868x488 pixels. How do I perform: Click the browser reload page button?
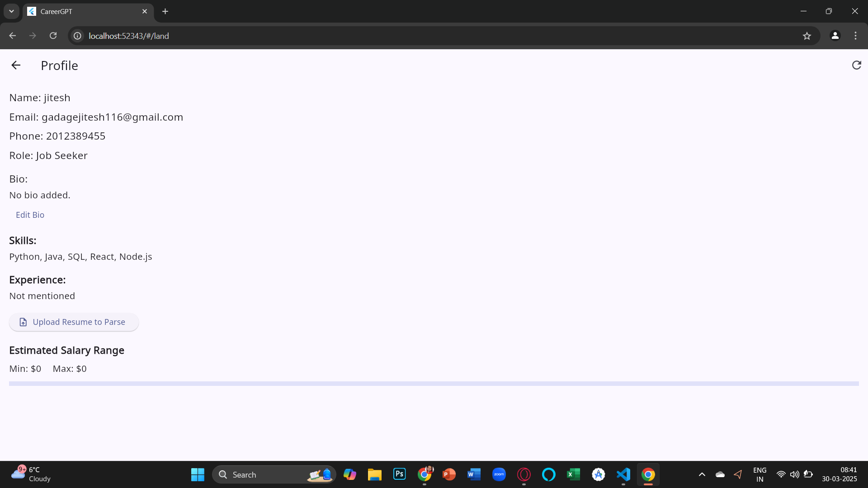pos(53,36)
